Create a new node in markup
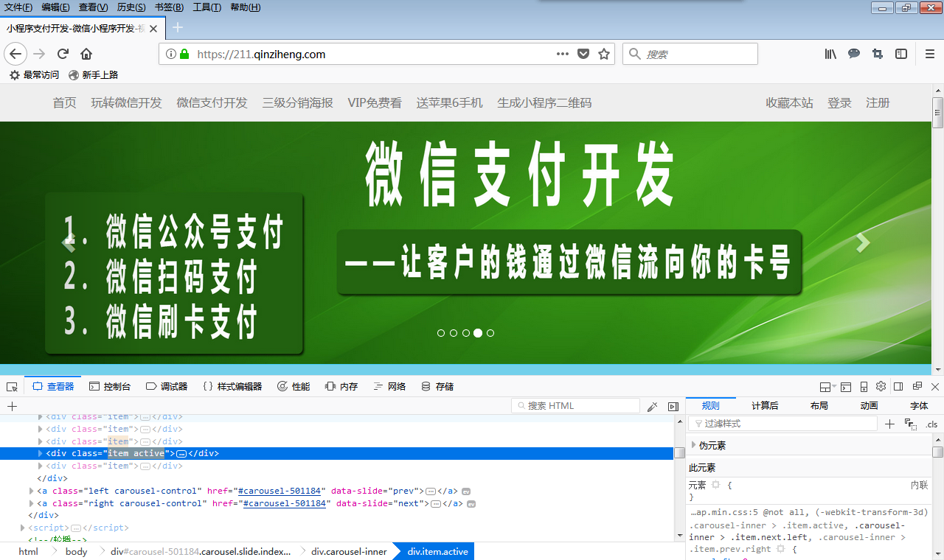The image size is (944, 560). pos(12,406)
